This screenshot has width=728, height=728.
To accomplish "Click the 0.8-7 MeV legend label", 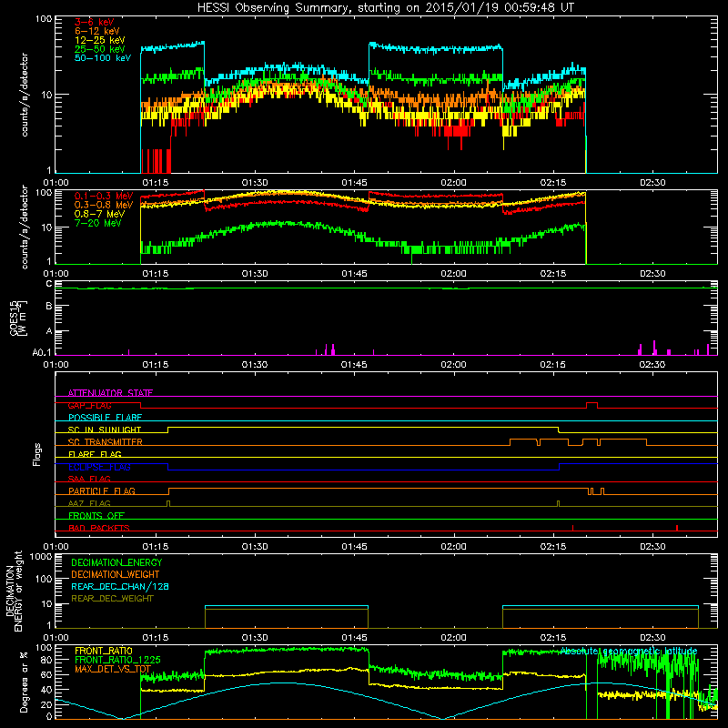I will [99, 214].
